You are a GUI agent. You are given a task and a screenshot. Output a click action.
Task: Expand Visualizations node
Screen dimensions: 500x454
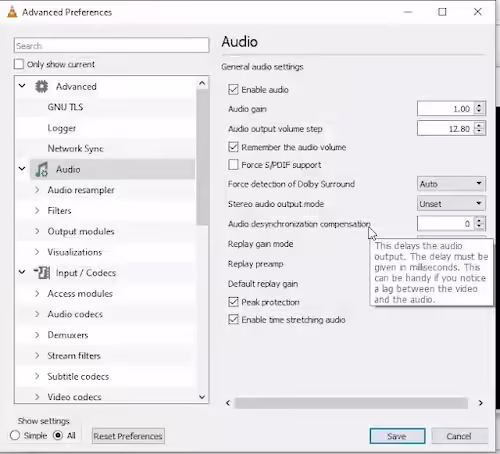click(37, 252)
